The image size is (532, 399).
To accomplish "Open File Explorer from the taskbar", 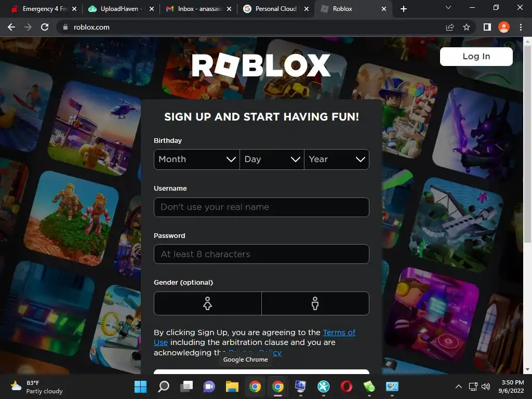I will click(232, 387).
